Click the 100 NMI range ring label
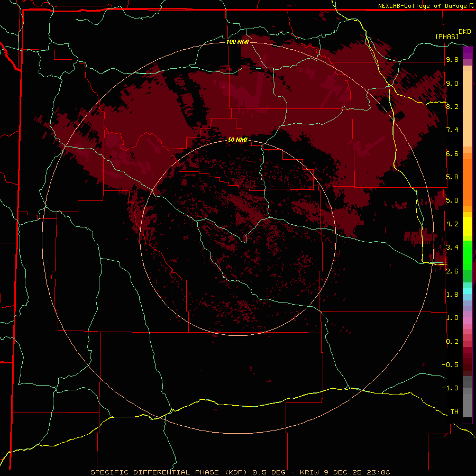Viewport: 476px width, 476px height. click(237, 42)
